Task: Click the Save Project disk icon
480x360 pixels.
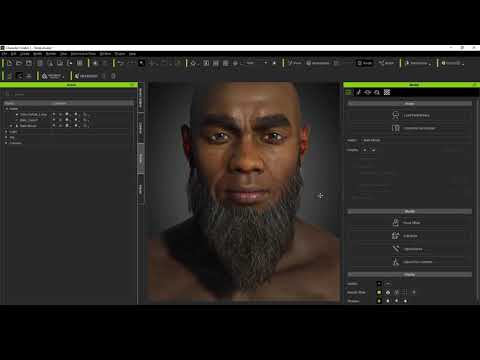Action: tap(29, 63)
